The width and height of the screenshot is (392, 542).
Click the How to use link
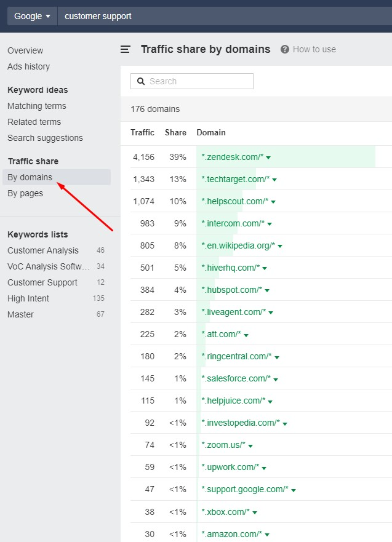314,50
